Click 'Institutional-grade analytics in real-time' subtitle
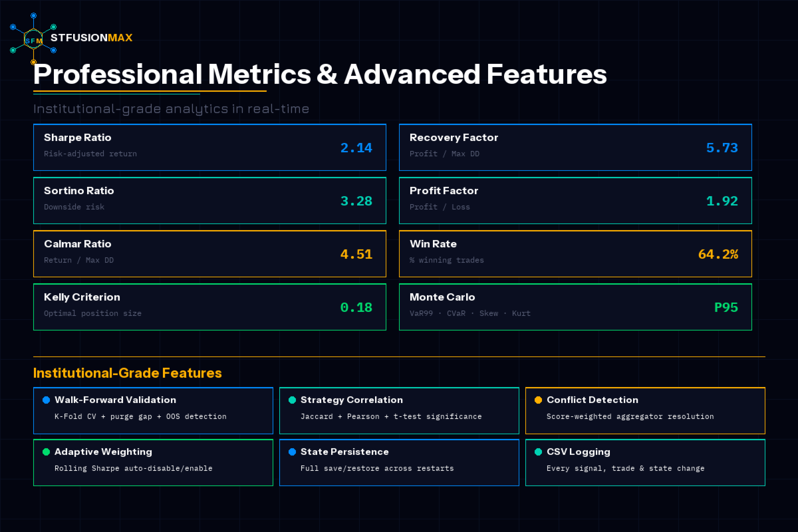This screenshot has height=532, width=798. coord(172,108)
